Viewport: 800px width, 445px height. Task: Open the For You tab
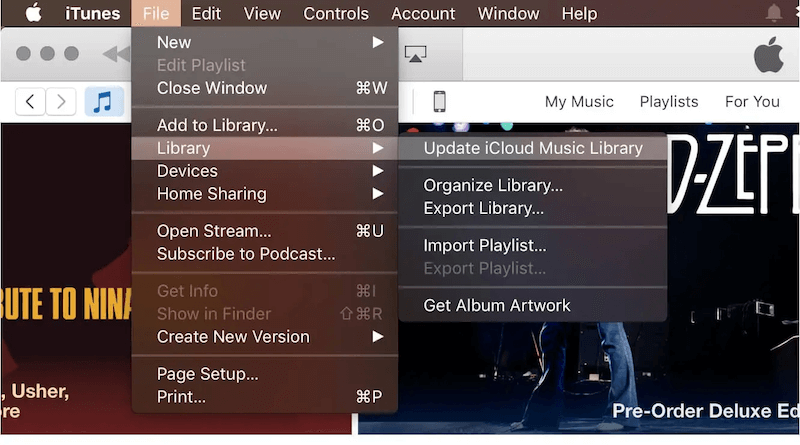[x=751, y=101]
